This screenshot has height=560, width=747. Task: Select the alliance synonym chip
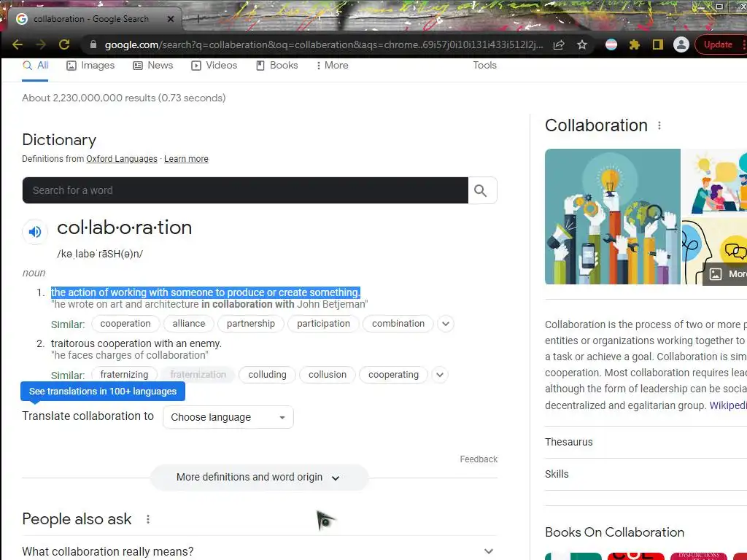pos(189,324)
